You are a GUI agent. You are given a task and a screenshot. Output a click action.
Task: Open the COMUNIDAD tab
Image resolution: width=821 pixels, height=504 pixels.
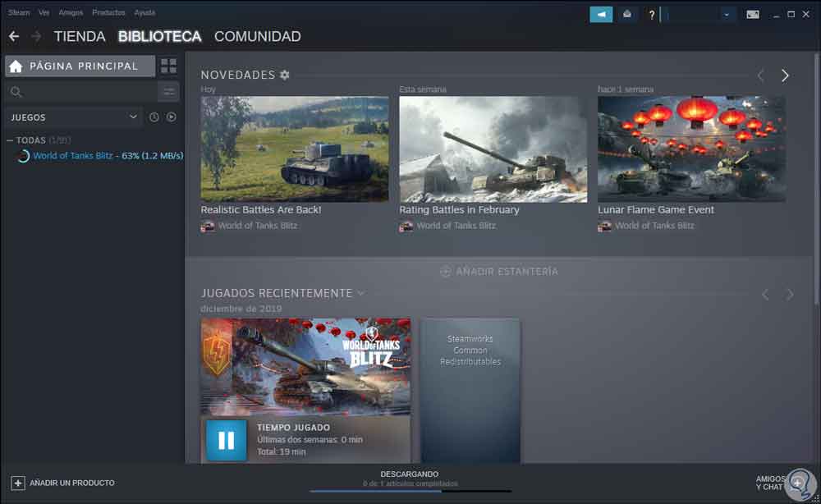(x=258, y=37)
